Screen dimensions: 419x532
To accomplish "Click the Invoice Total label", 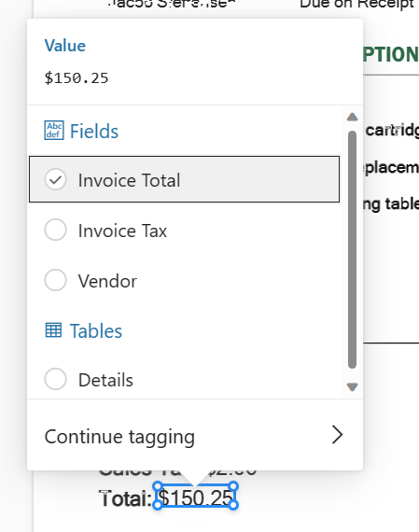I will (129, 180).
